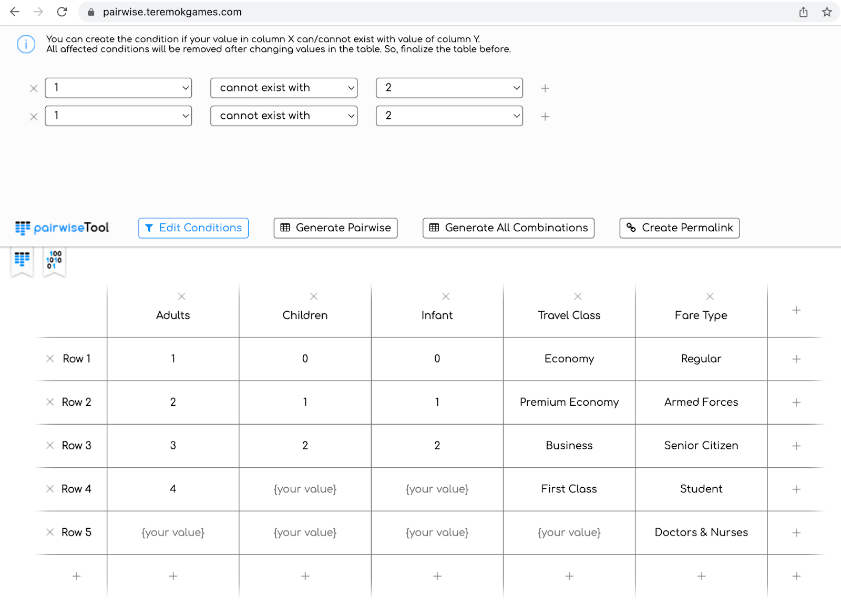Edit the Regular fare type cell
Screen dimensions: 841x616
tap(701, 359)
